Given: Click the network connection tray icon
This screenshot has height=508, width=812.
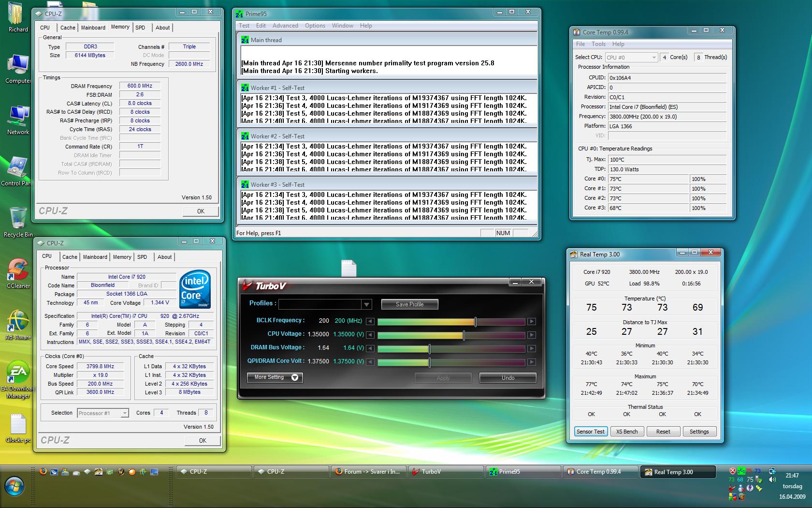Looking at the screenshot, I should point(772,471).
